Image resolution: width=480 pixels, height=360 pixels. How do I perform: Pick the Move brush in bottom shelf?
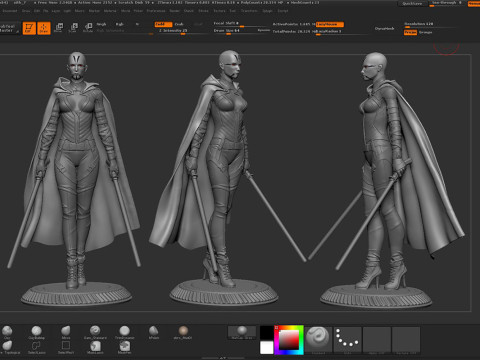point(66,332)
